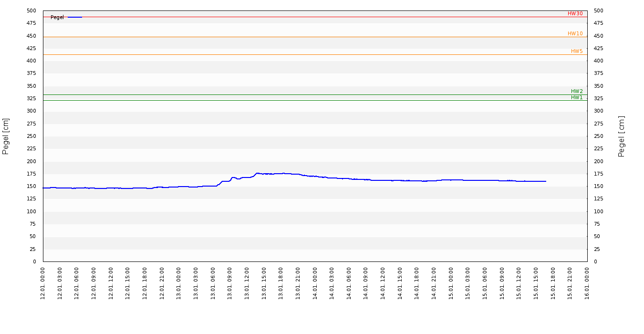Image resolution: width=644 pixels, height=334 pixels.
Task: Click the 13.01. 15:00 time axis label
Action: pyautogui.click(x=264, y=283)
